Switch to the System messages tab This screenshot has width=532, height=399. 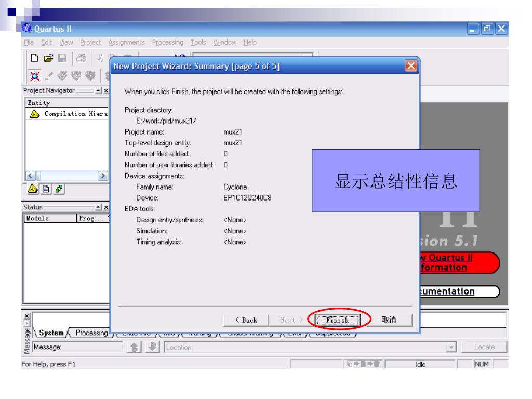pyautogui.click(x=51, y=333)
